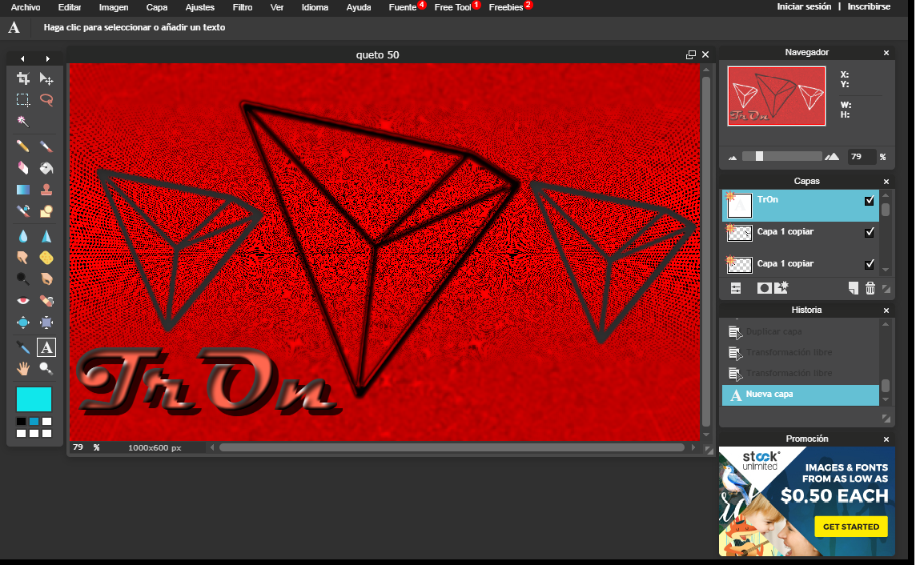Open the Archivo menu
Screen dimensions: 924x565
(x=26, y=7)
